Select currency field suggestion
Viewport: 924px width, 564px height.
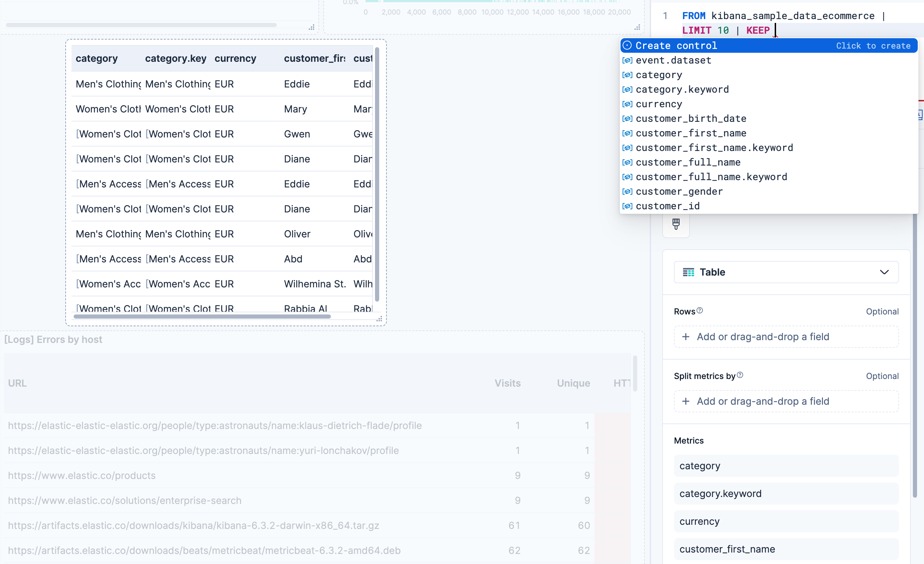[x=659, y=104]
